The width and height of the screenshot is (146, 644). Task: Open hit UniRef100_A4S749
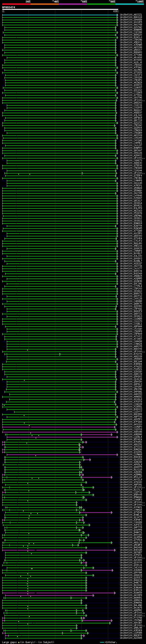(131, 25)
